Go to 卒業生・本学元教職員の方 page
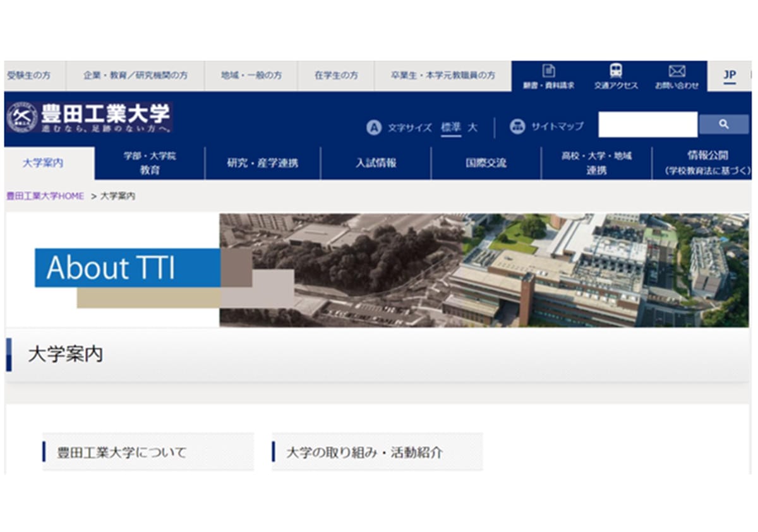The height and width of the screenshot is (532, 758). pos(443,75)
